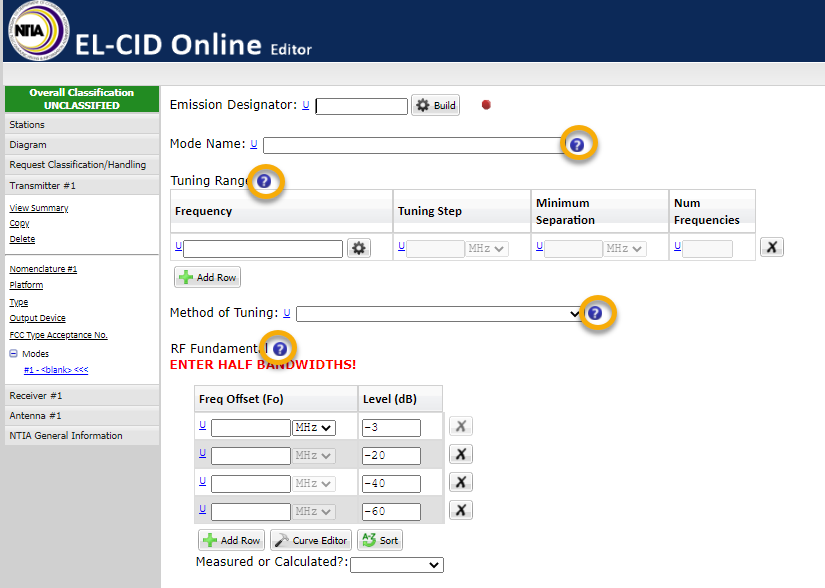Click Copy link under Transmitter #1
825x588 pixels.
[19, 223]
